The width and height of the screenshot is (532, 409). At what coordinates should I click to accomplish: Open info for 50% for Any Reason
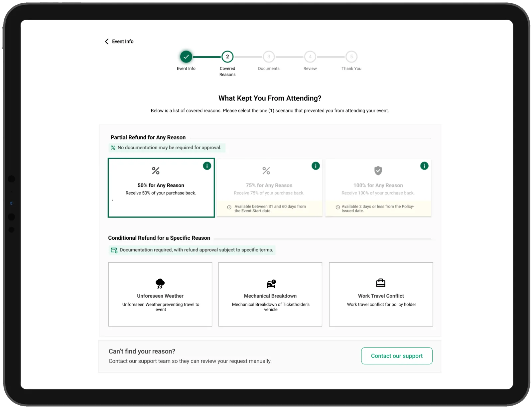point(207,166)
